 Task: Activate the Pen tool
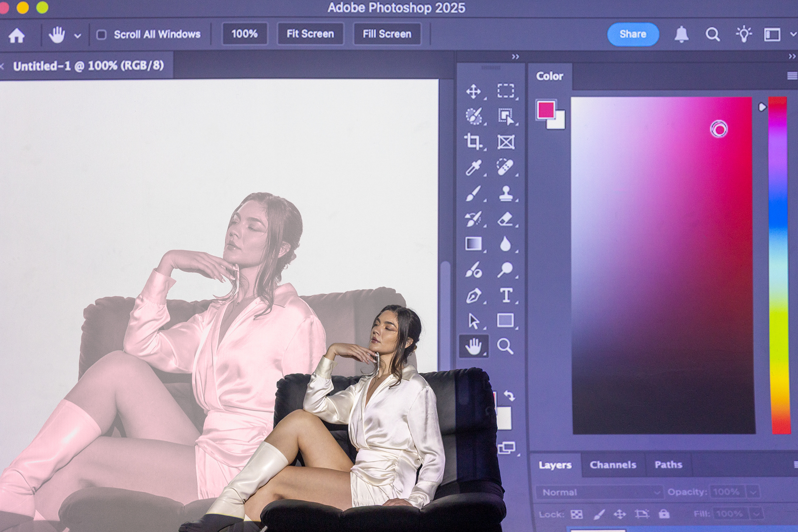(x=473, y=296)
